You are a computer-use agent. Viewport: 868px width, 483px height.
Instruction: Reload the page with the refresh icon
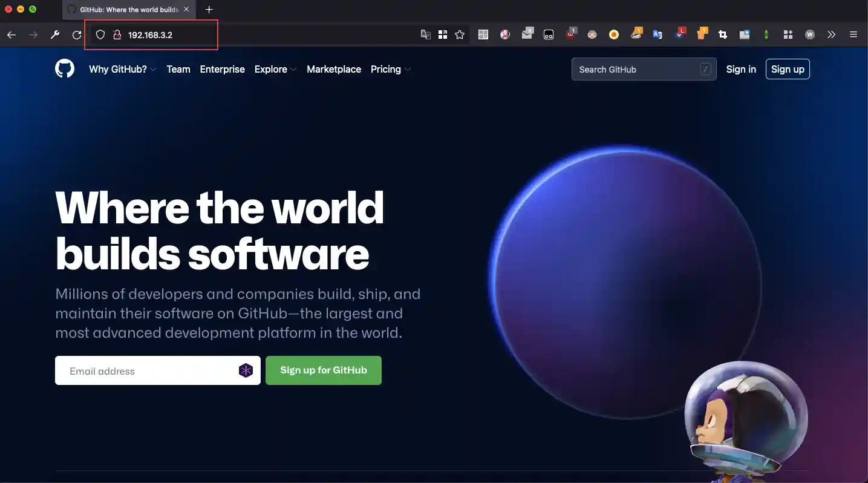coord(77,35)
